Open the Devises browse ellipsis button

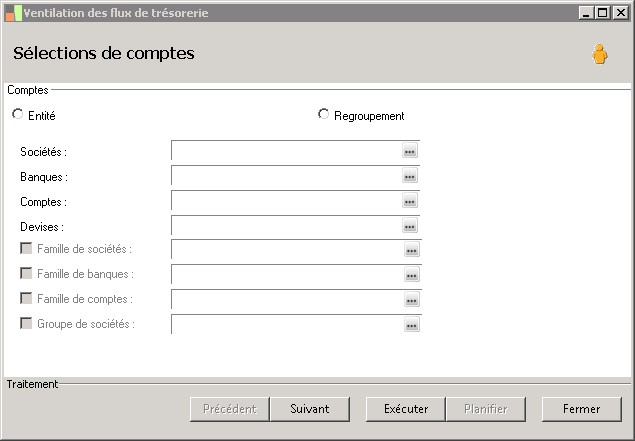click(x=410, y=226)
